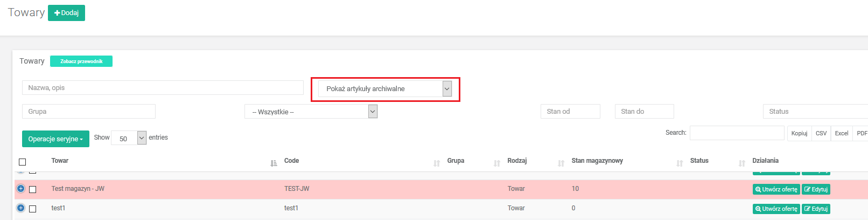The width and height of the screenshot is (868, 220).
Task: Sort table by Code column
Action: tap(291, 161)
